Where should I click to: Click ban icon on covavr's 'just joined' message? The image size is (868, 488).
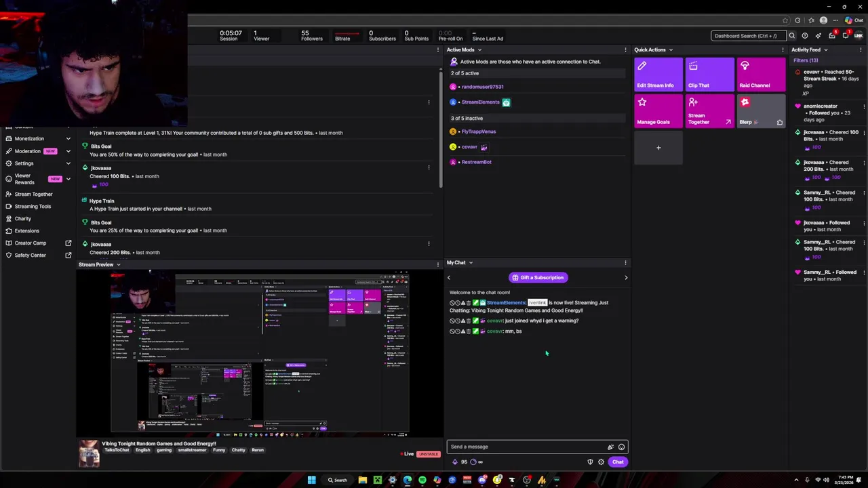(x=452, y=321)
